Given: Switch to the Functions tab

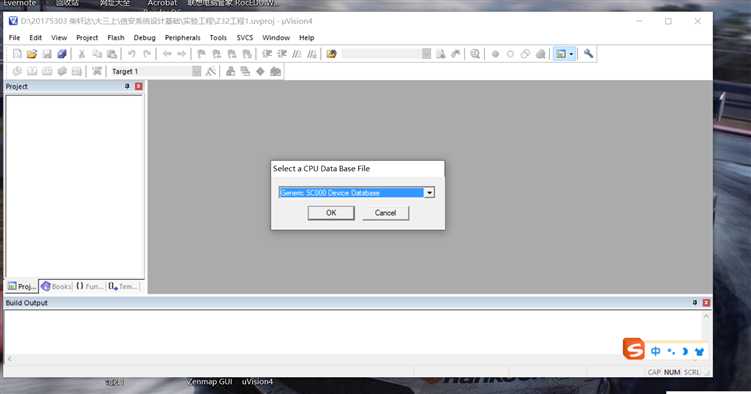Looking at the screenshot, I should [x=90, y=286].
